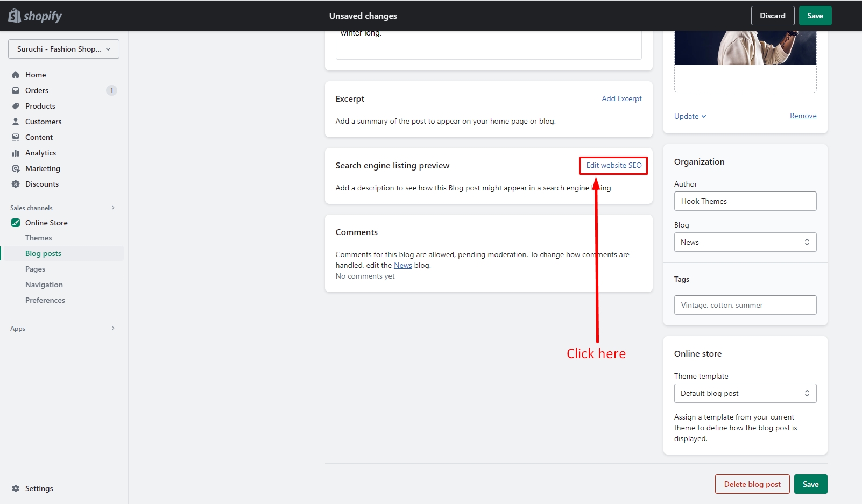Open the Theme template dropdown
This screenshot has width=862, height=504.
click(x=745, y=393)
